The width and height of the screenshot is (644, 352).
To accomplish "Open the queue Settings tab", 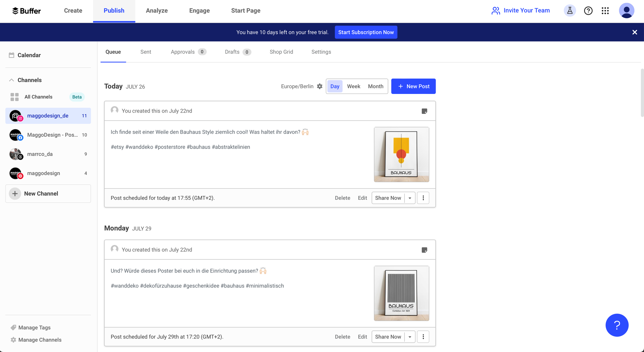I will pos(321,52).
